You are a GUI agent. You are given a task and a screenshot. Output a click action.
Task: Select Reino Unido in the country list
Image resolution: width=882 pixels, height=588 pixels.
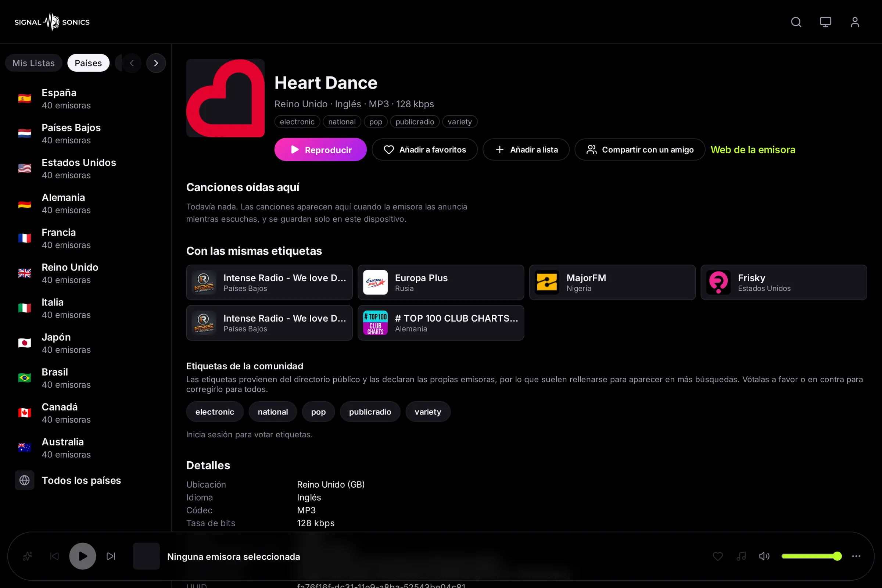[x=86, y=273]
